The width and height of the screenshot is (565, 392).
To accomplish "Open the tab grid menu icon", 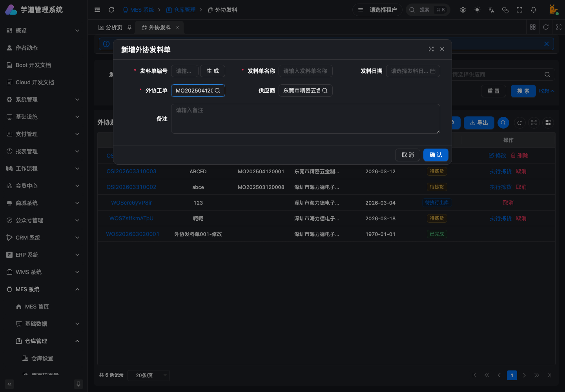I will tap(533, 27).
